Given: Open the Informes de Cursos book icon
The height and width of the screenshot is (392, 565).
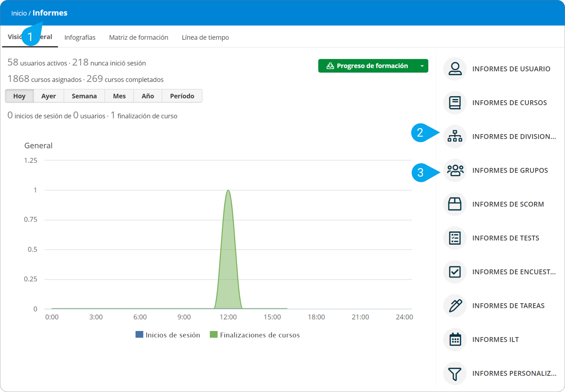Looking at the screenshot, I should click(x=455, y=103).
